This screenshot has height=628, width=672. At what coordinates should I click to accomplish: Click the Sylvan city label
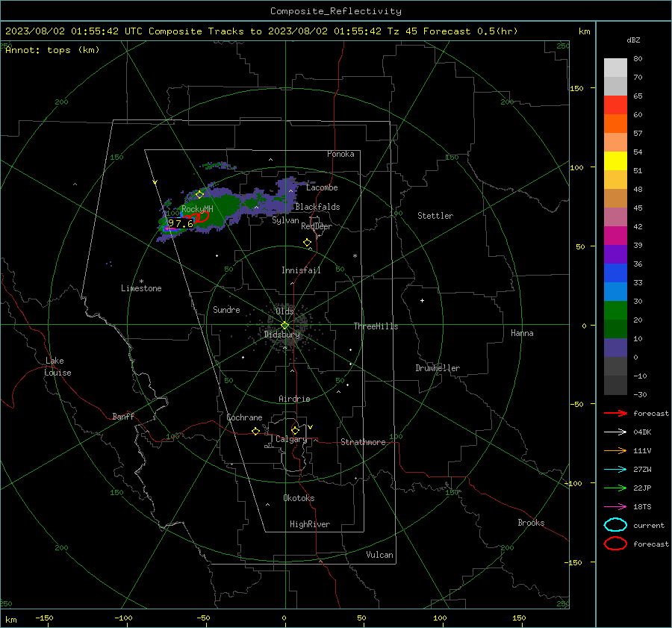tap(285, 220)
